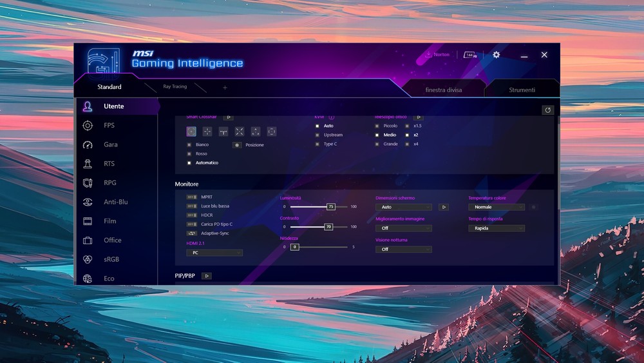Toggle the HDCR switch

click(x=192, y=215)
